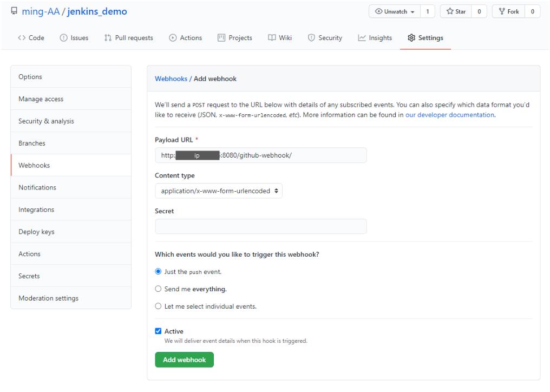Click the Security shield icon

(x=311, y=37)
